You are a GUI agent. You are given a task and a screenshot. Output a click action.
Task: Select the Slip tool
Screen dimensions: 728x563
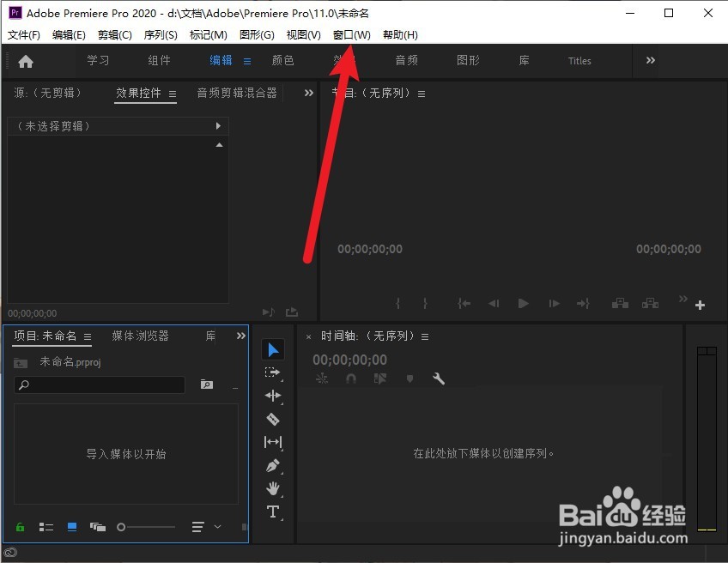point(272,442)
